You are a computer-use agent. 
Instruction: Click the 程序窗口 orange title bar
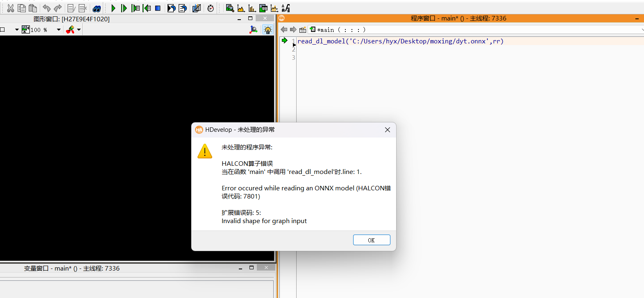click(460, 18)
